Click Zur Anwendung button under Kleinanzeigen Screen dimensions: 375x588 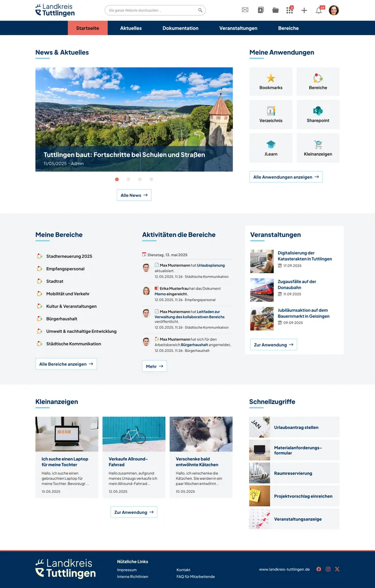pyautogui.click(x=134, y=513)
